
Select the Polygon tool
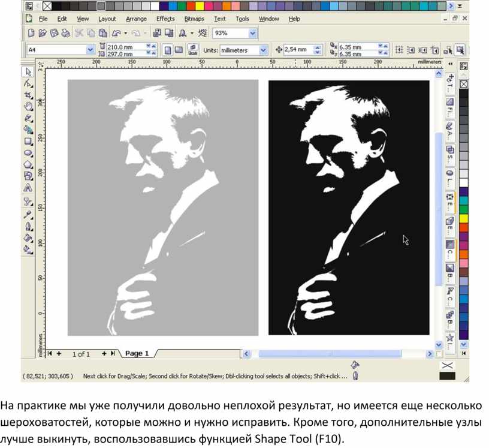(x=28, y=164)
